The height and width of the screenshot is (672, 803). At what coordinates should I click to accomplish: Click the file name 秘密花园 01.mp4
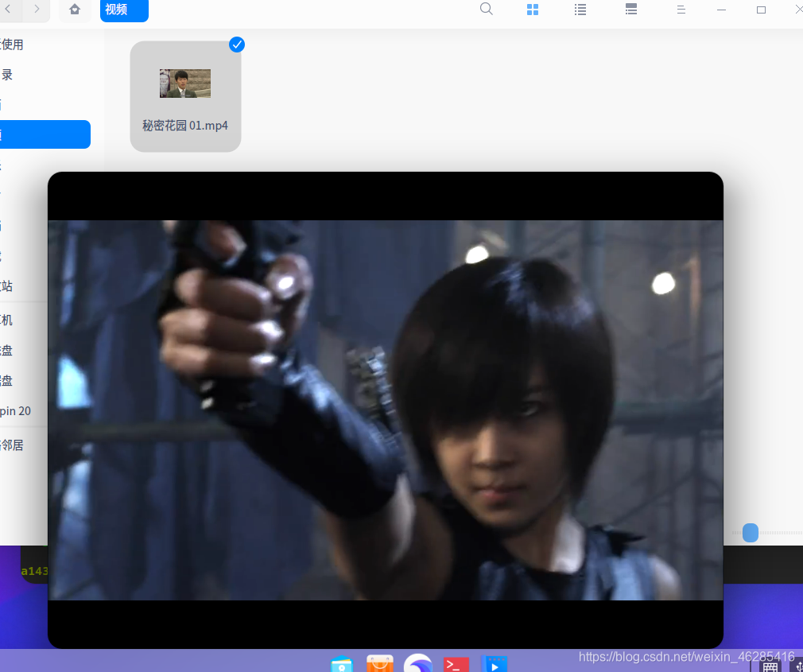tap(185, 126)
